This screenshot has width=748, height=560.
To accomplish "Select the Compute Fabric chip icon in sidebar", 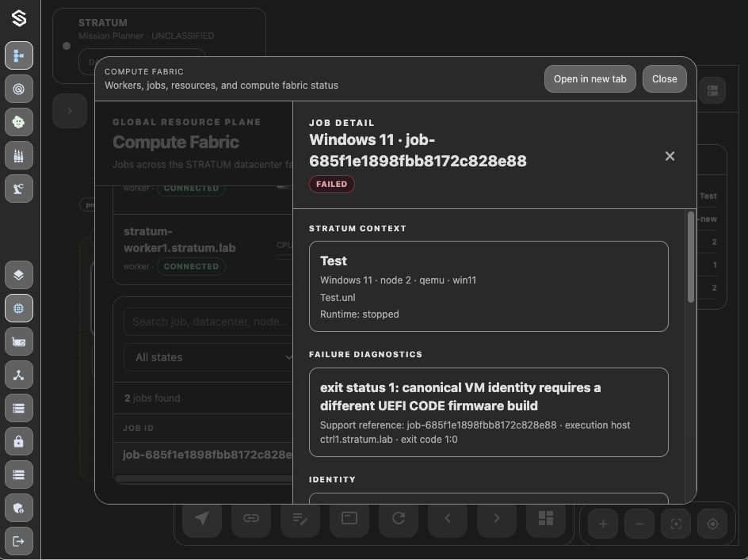I will pyautogui.click(x=18, y=308).
